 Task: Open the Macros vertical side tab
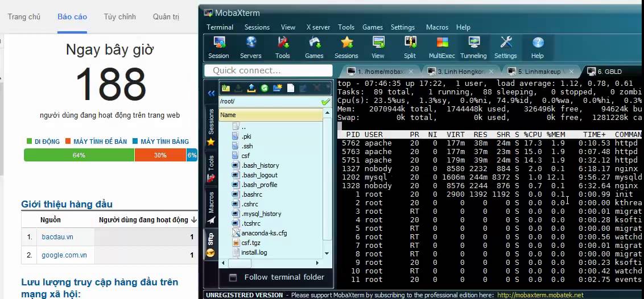coord(211,207)
